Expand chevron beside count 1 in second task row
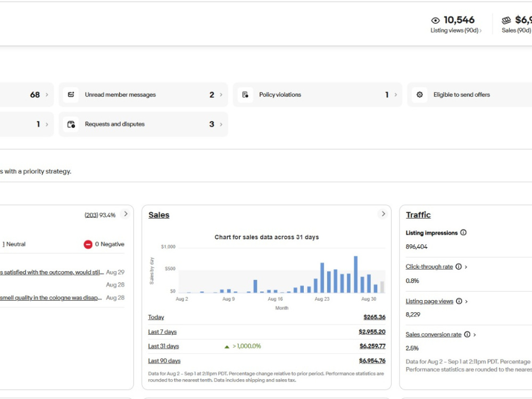Viewport: 532px width, 399px height. pos(47,124)
